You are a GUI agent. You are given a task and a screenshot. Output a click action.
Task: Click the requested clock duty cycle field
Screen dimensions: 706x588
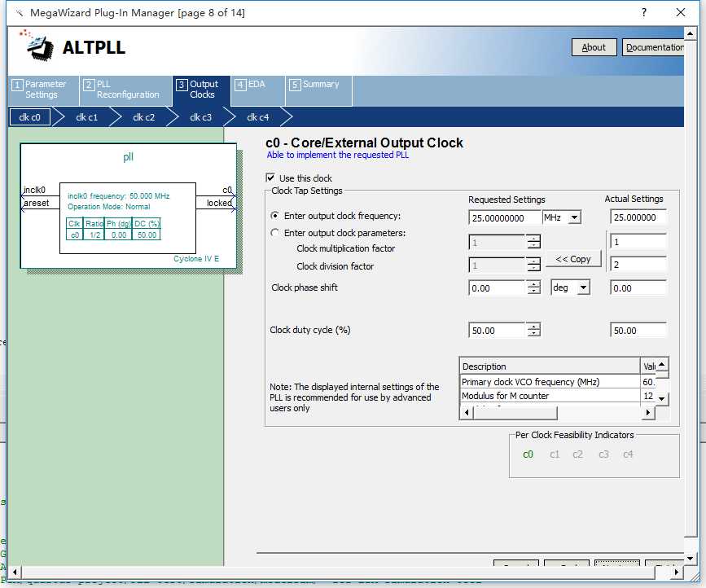pyautogui.click(x=497, y=331)
